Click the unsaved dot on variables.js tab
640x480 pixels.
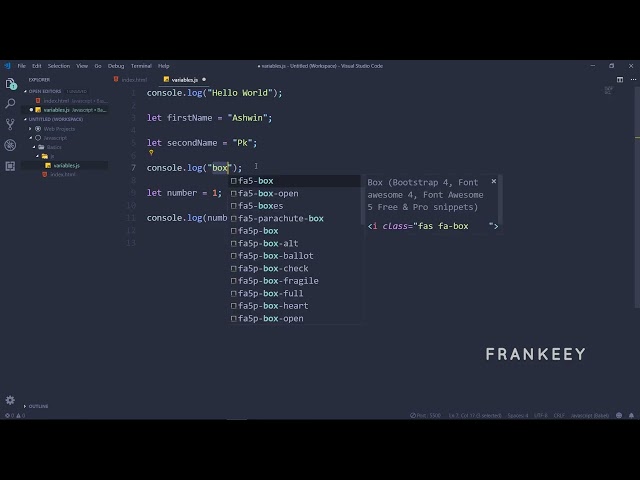click(x=204, y=80)
